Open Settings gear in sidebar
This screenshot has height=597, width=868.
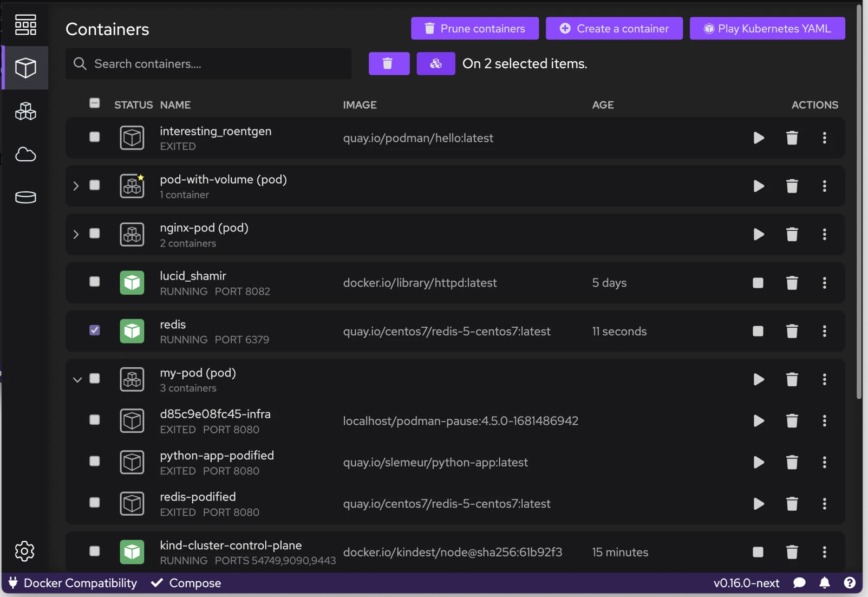[x=25, y=551]
